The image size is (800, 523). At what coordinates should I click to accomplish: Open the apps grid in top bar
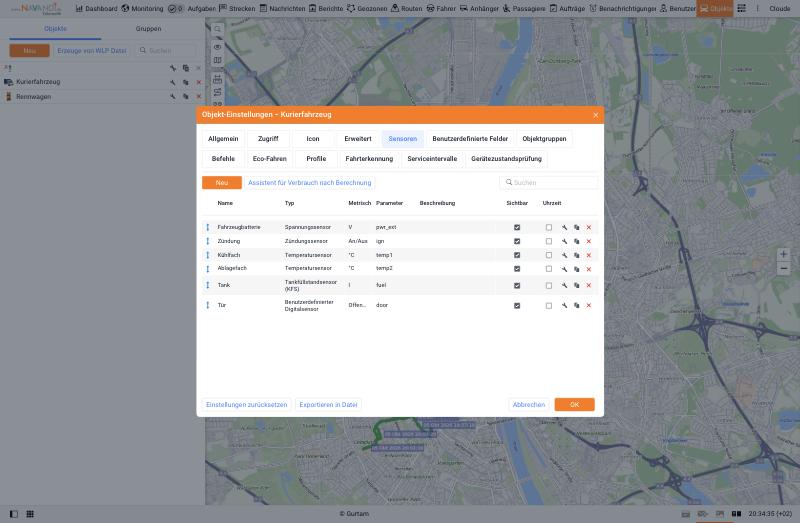pos(741,8)
